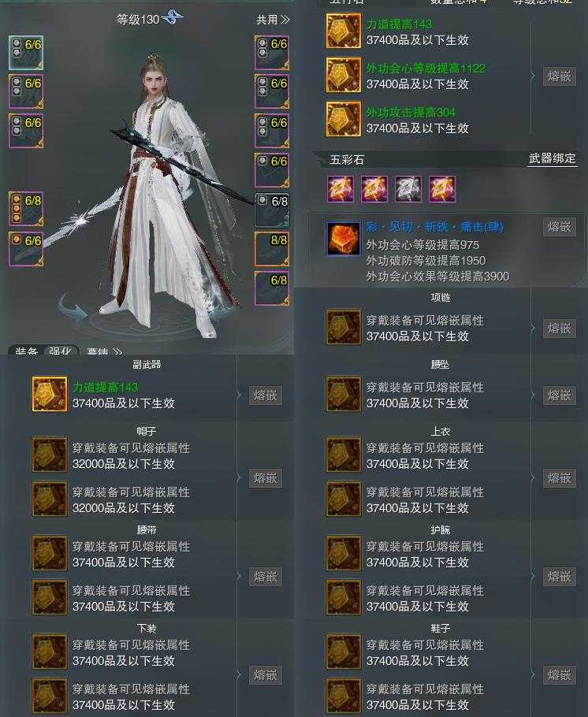Select the highlighted top-left 6/6 equipment slot
This screenshot has width=588, height=717.
point(26,53)
